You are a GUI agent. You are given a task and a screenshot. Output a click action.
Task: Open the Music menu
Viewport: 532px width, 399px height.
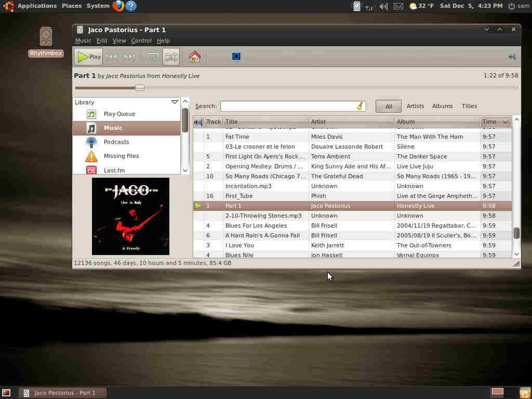click(83, 40)
